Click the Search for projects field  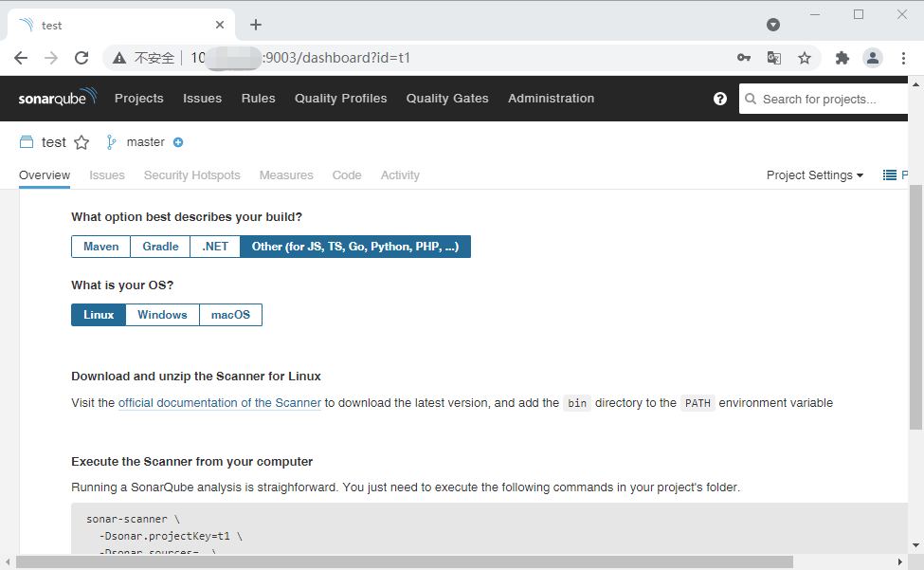click(824, 98)
